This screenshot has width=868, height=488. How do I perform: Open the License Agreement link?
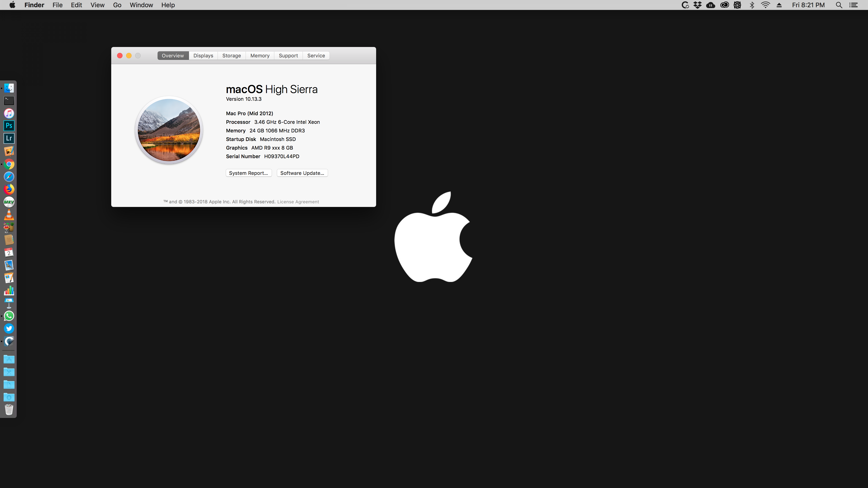tap(298, 202)
